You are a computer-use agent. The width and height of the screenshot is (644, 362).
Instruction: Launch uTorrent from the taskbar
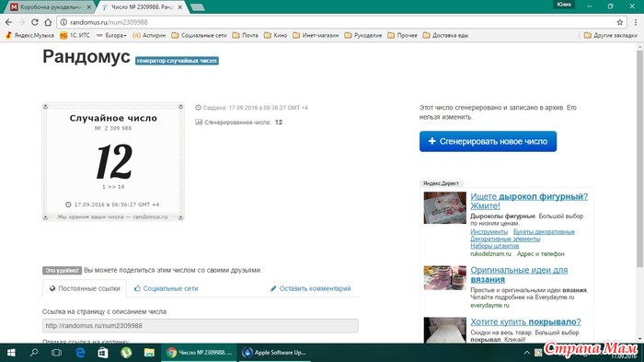click(x=126, y=353)
